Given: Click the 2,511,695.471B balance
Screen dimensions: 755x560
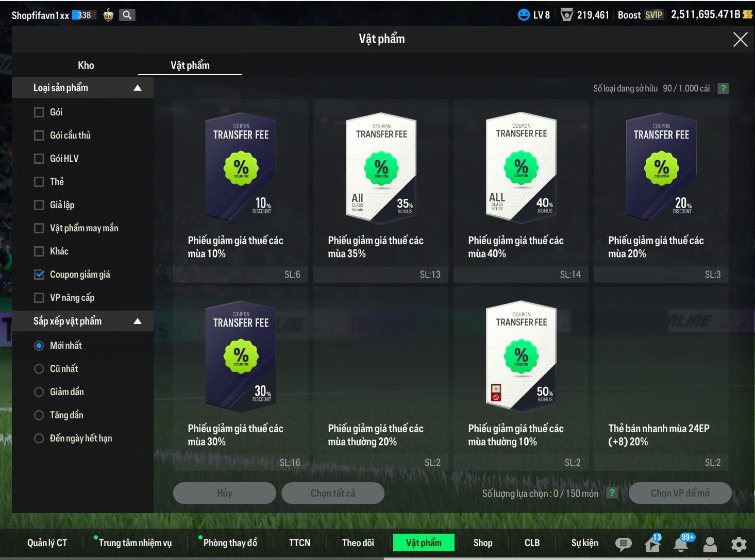Looking at the screenshot, I should [x=706, y=14].
